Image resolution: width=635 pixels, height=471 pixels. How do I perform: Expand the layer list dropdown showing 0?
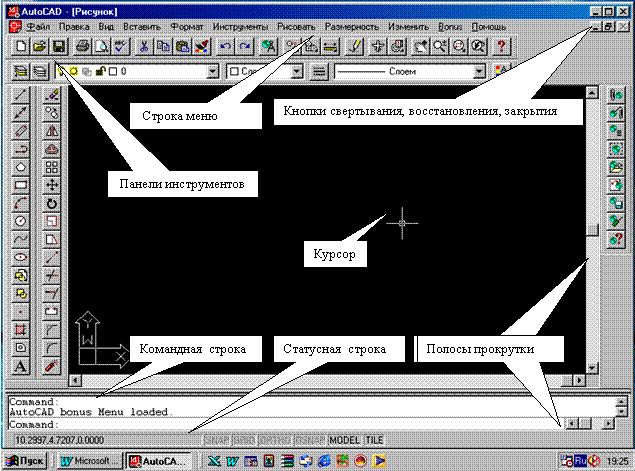pyautogui.click(x=213, y=72)
